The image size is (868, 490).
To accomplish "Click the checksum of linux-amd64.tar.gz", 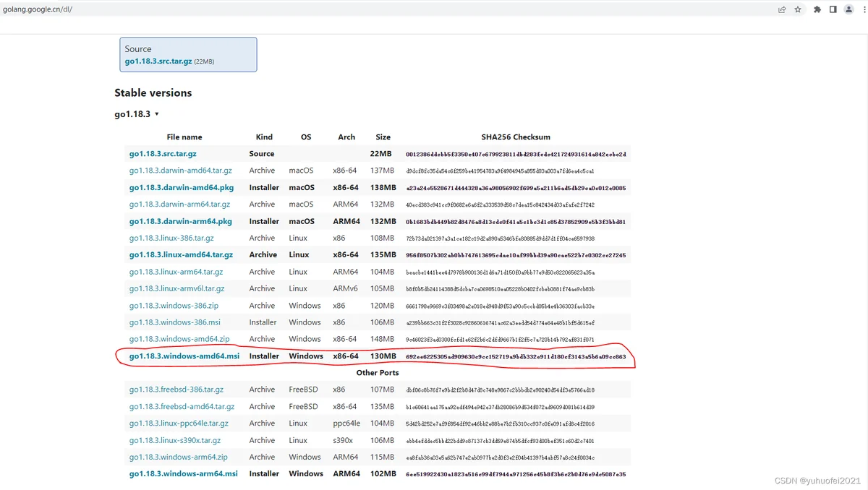I will click(516, 254).
